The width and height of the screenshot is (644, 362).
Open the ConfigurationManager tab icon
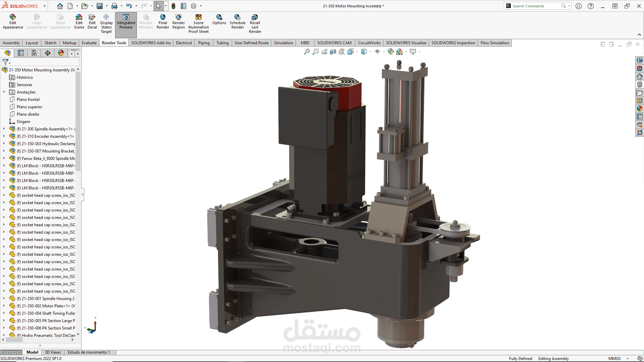[x=34, y=53]
